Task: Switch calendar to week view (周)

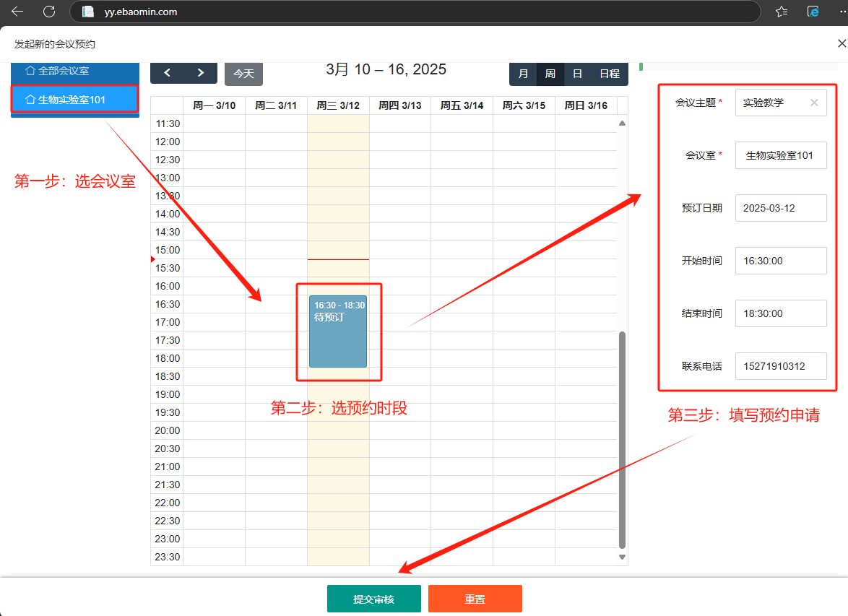Action: pyautogui.click(x=550, y=74)
